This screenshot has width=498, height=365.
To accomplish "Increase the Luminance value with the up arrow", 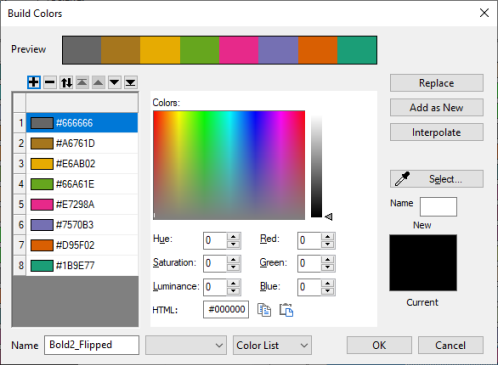I will (x=233, y=283).
